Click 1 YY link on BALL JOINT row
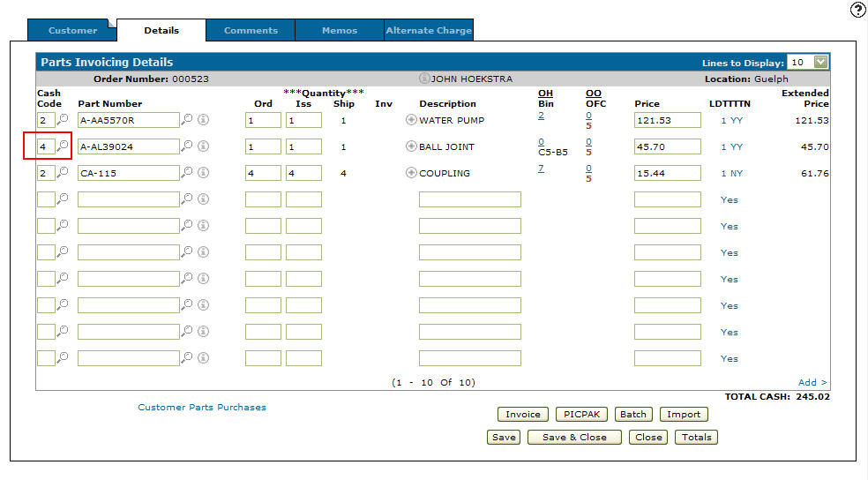The height and width of the screenshot is (480, 868). pos(732,146)
